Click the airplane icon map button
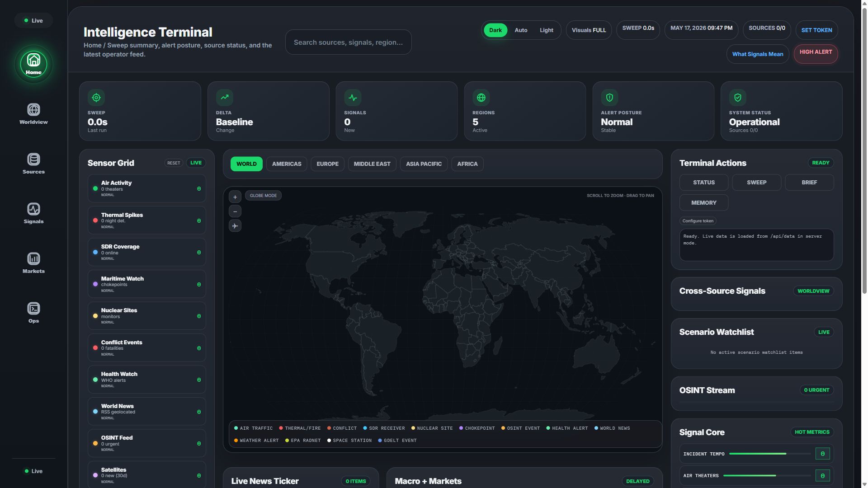 point(235,226)
